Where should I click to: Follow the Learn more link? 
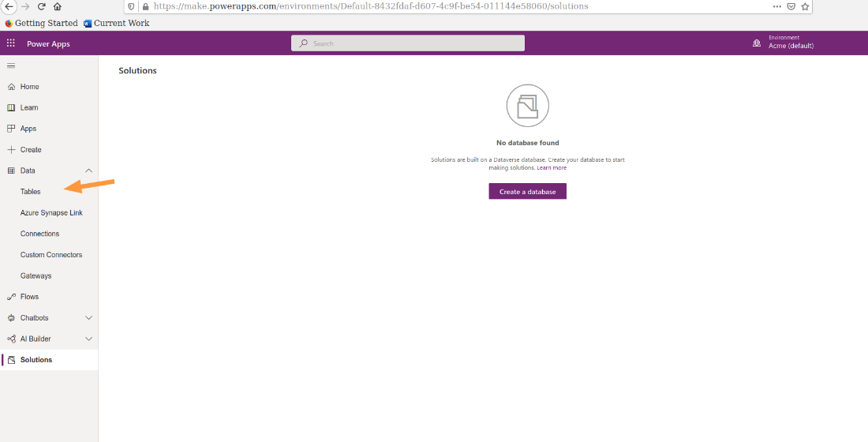552,168
